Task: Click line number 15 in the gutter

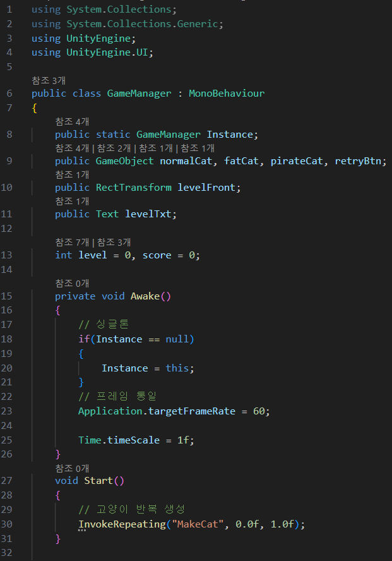Action: tap(6, 296)
